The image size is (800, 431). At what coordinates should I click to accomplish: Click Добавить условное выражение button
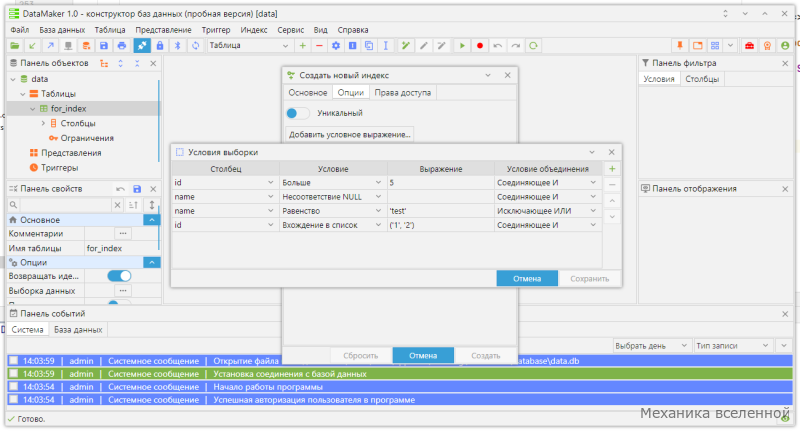pyautogui.click(x=349, y=135)
